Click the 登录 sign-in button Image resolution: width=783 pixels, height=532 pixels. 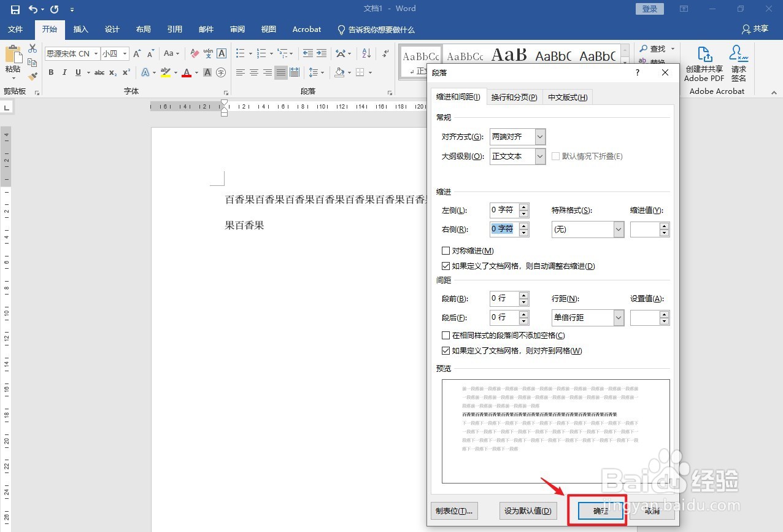pyautogui.click(x=650, y=9)
